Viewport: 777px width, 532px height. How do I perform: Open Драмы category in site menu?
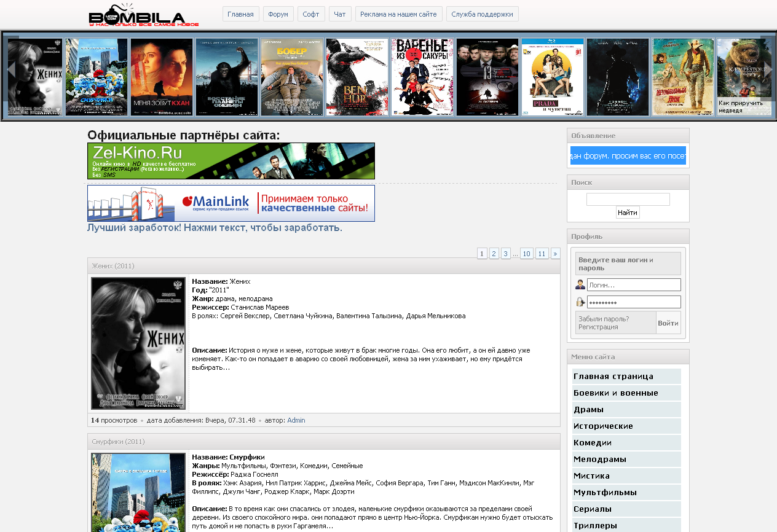pos(626,410)
